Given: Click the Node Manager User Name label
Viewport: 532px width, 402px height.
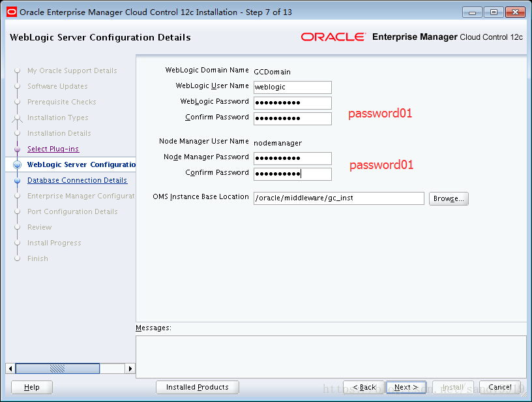Looking at the screenshot, I should pos(204,141).
